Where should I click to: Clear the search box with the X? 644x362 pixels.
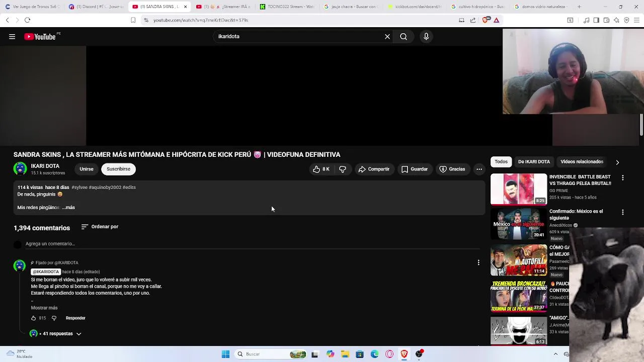click(x=387, y=37)
